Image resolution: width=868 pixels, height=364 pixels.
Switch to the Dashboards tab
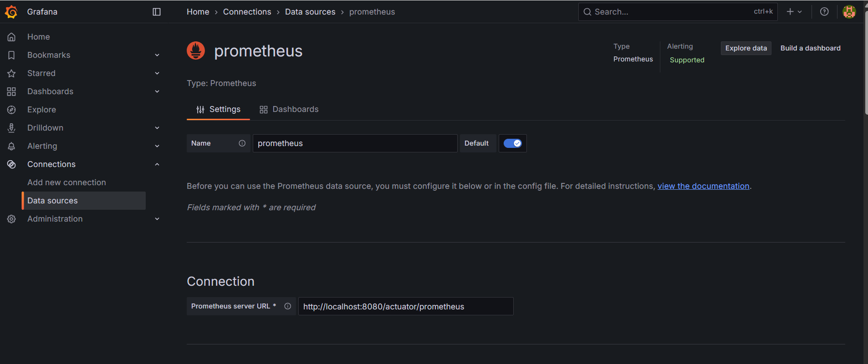click(x=289, y=109)
